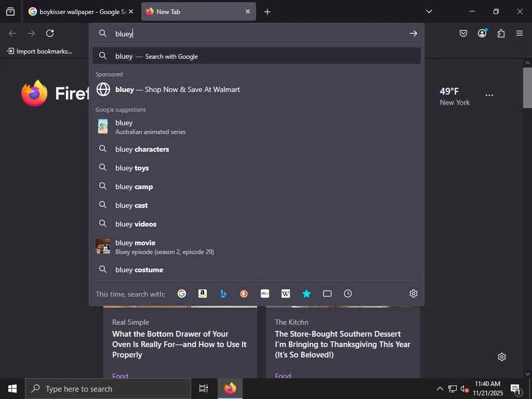Search this time with Amazon icon

(203, 294)
